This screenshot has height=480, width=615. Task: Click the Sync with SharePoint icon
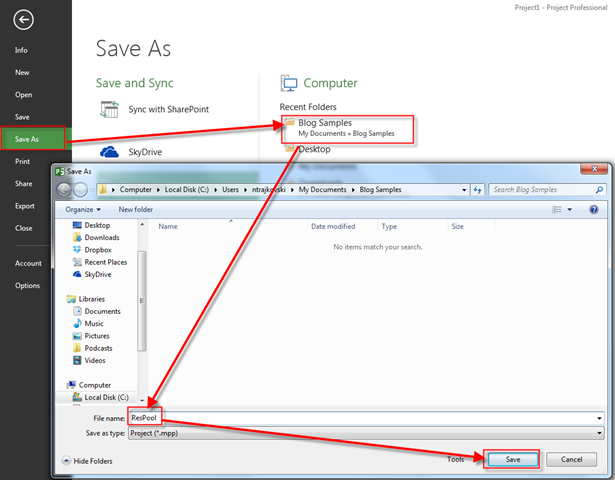point(110,109)
